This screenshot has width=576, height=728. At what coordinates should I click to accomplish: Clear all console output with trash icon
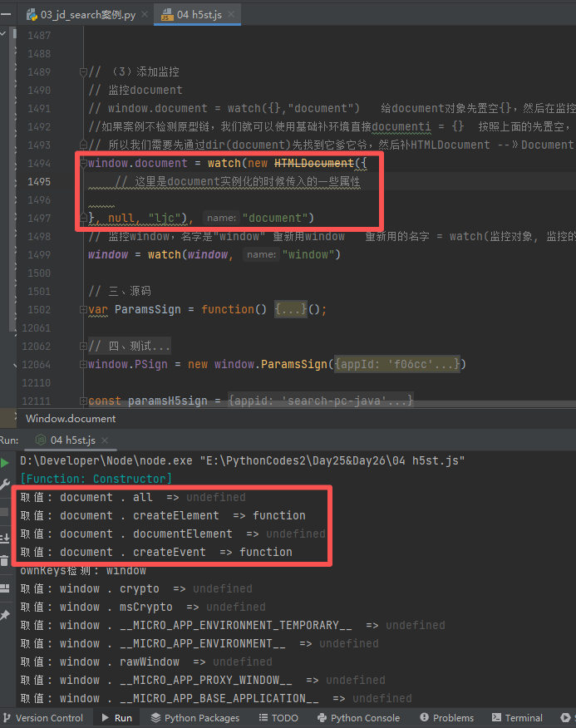[5, 561]
